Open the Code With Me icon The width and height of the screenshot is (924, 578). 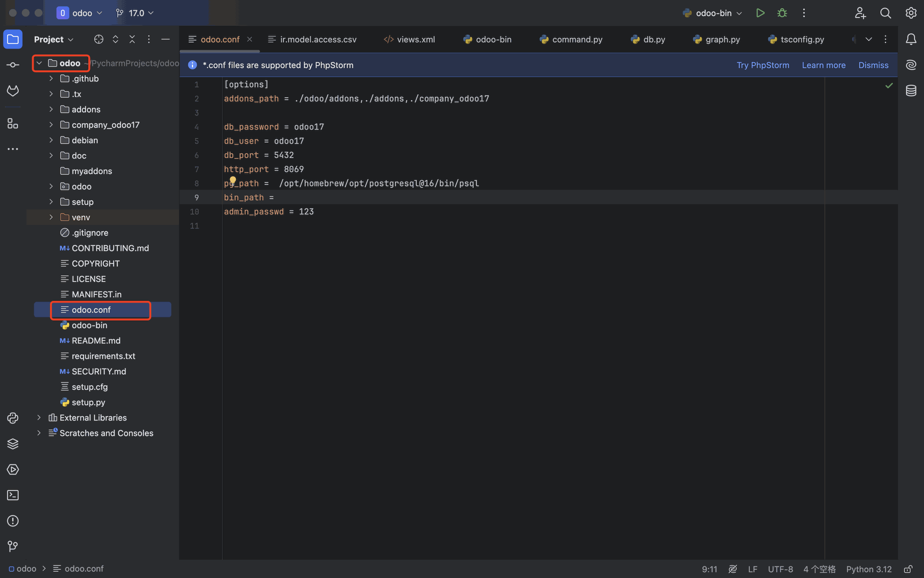pyautogui.click(x=860, y=13)
